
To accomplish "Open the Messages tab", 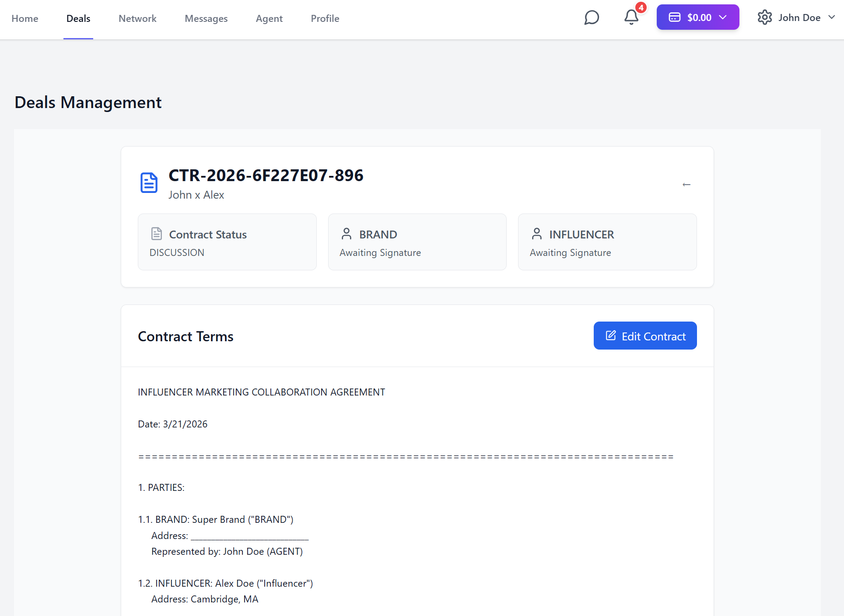I will 206,18.
